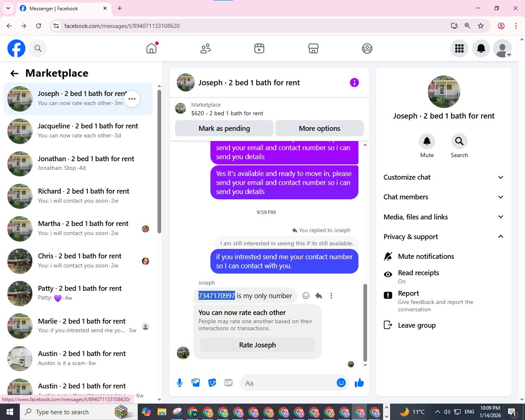Open Groups icon in top navigation
Screen dimensions: 525x420
point(367,48)
